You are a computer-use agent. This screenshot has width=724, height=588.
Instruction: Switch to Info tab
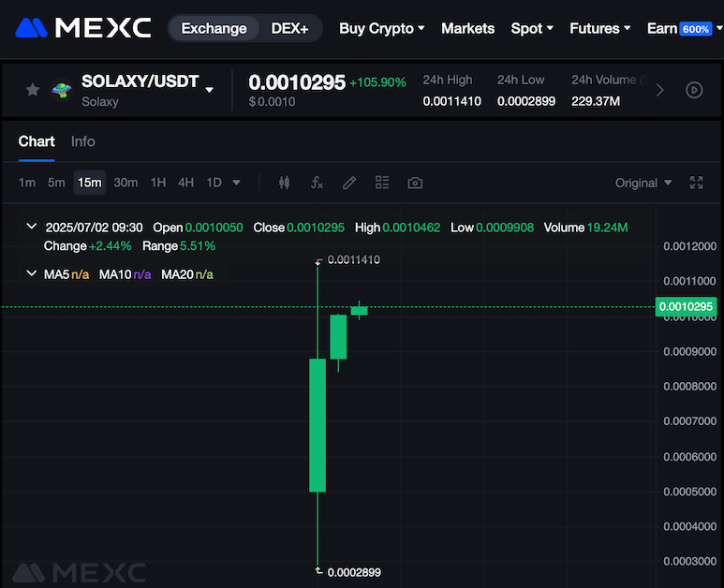83,141
